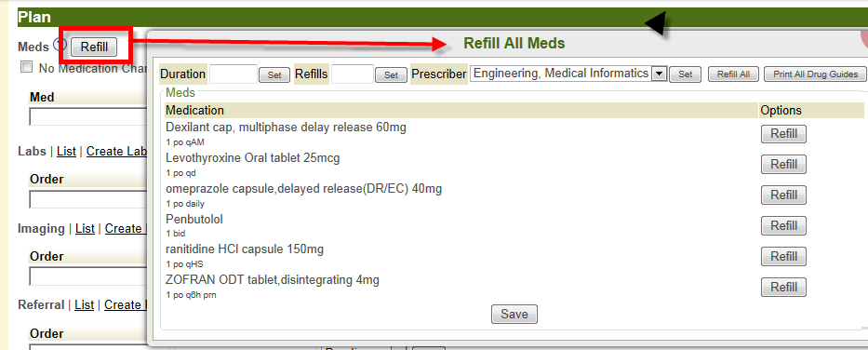Click the Meds help question-mark icon
This screenshot has width=868, height=350.
click(x=60, y=46)
